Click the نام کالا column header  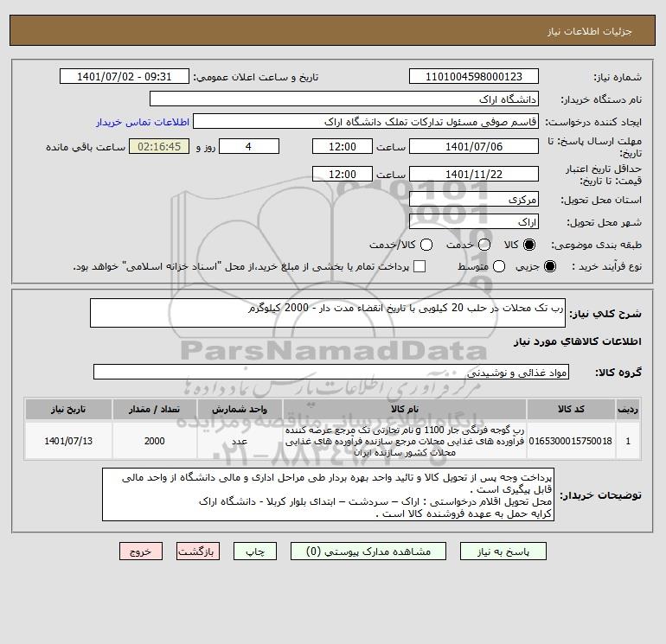coord(405,409)
